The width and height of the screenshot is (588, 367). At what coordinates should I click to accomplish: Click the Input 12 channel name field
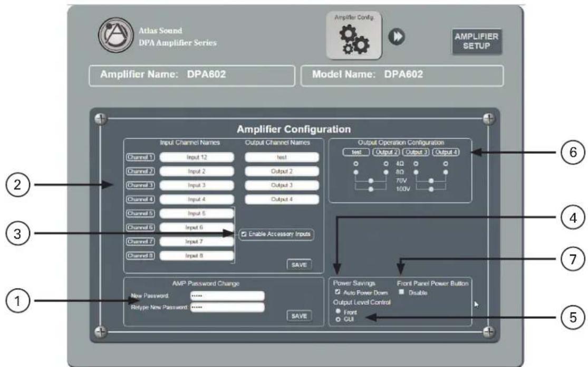click(197, 157)
